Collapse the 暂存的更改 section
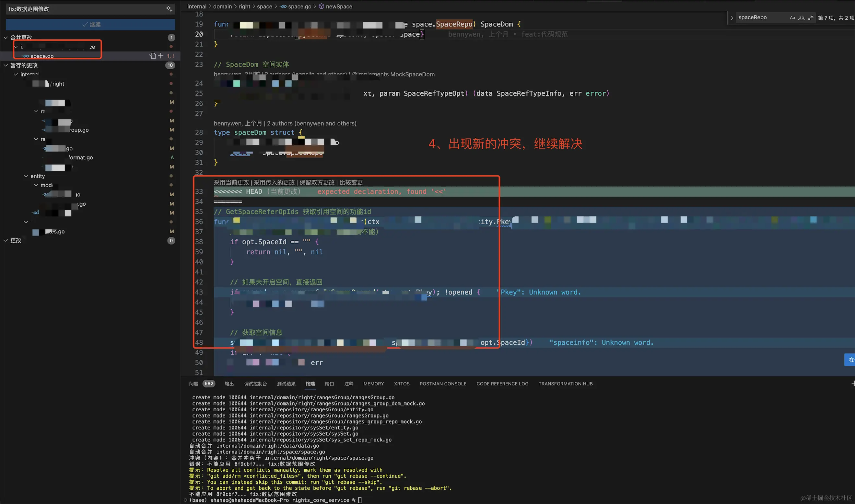Viewport: 855px width, 504px height. click(x=6, y=65)
